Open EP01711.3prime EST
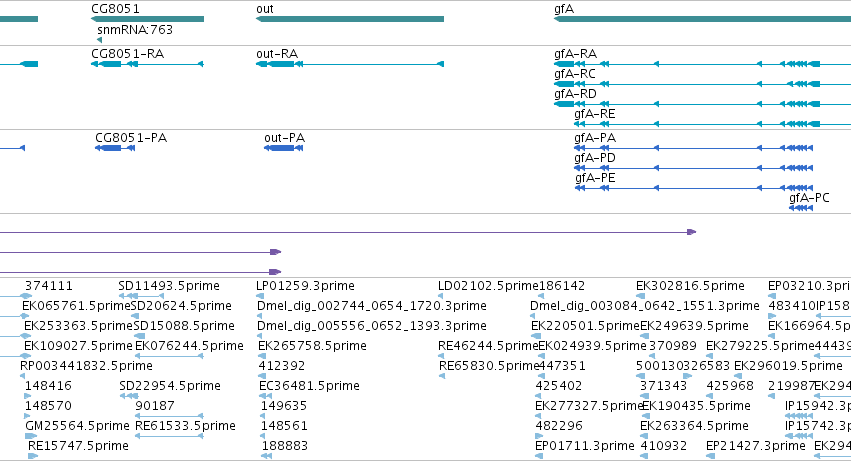This screenshot has height=461, width=851. pos(585,447)
